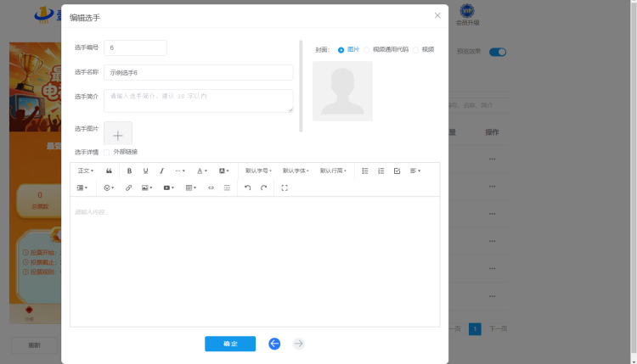Image resolution: width=637 pixels, height=364 pixels.
Task: Open the 正文 heading style dropdown
Action: pos(86,171)
